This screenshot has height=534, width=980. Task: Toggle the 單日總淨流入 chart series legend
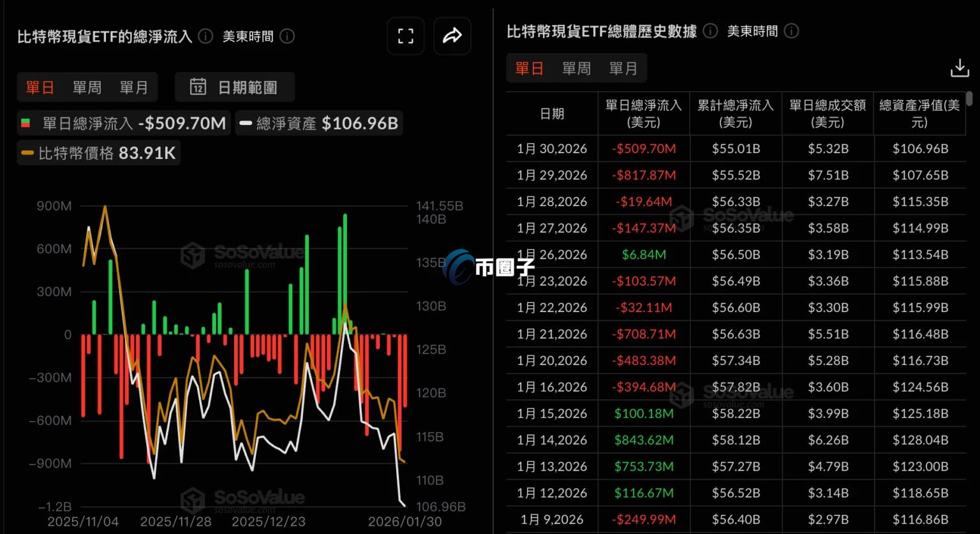tap(122, 123)
